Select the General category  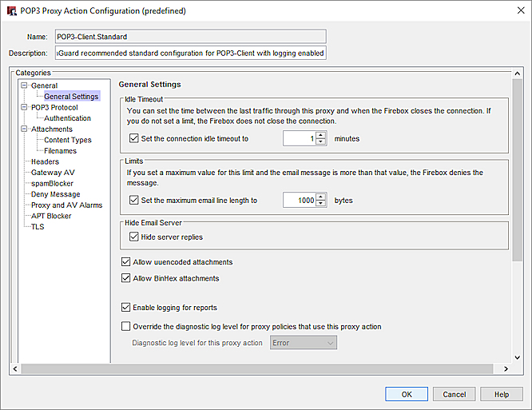44,86
